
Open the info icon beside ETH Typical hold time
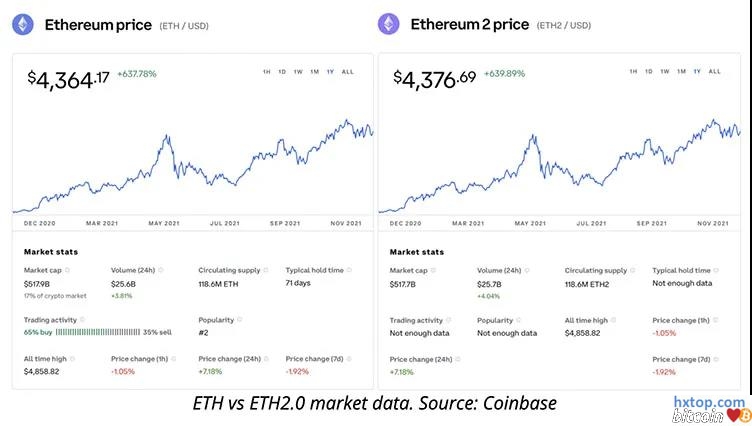(x=350, y=270)
